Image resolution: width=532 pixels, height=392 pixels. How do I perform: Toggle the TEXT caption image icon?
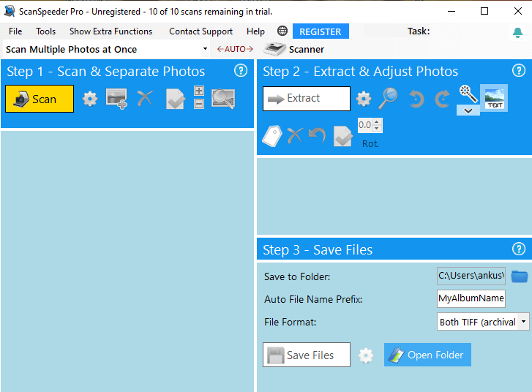point(495,98)
